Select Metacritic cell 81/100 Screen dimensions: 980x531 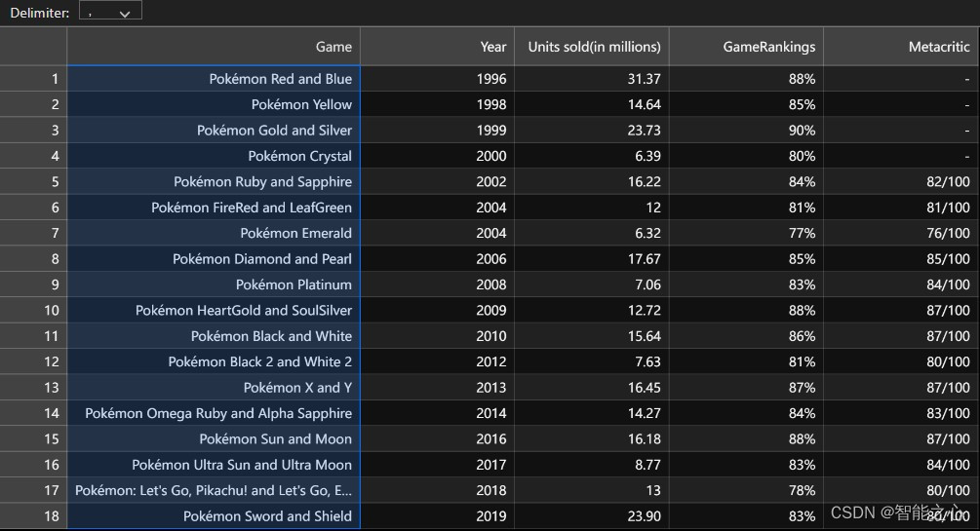coord(901,207)
